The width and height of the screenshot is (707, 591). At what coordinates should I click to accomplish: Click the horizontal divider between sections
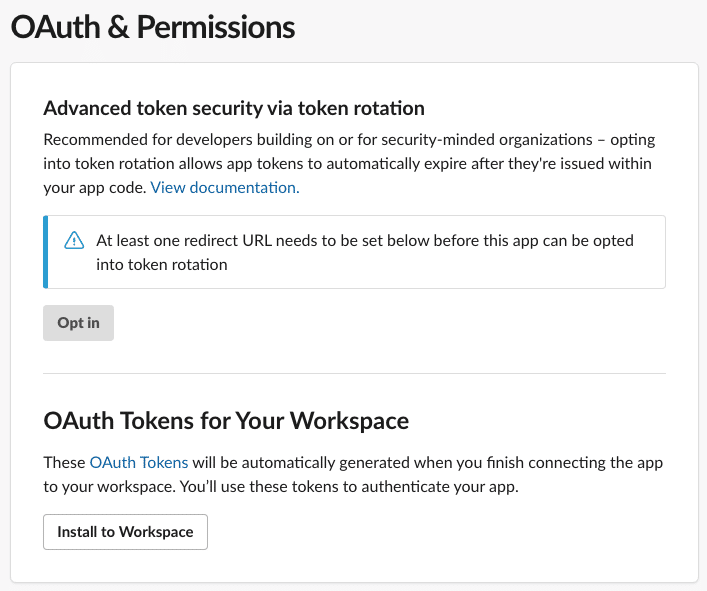354,373
